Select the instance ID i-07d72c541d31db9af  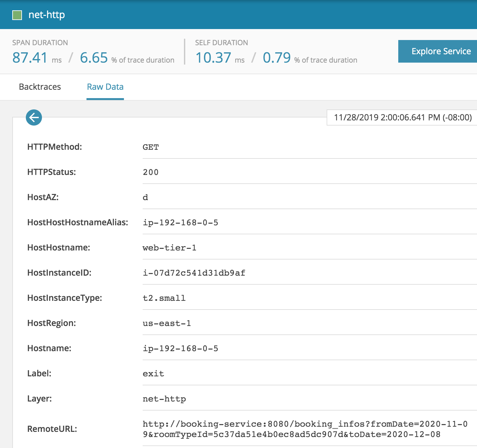tap(194, 273)
